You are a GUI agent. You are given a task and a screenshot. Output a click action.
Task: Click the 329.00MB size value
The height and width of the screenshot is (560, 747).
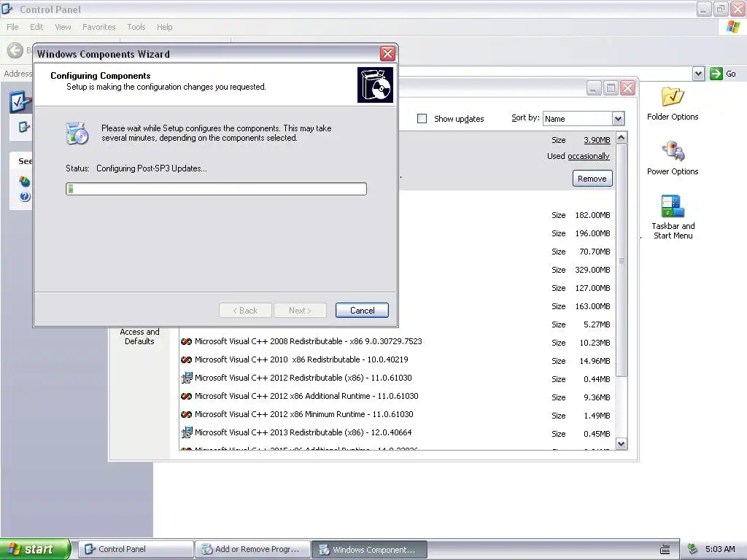[592, 270]
